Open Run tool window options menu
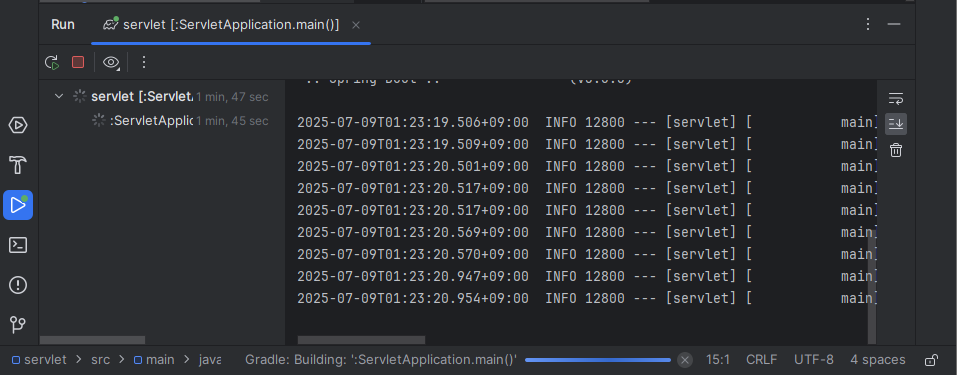The image size is (957, 375). click(868, 24)
